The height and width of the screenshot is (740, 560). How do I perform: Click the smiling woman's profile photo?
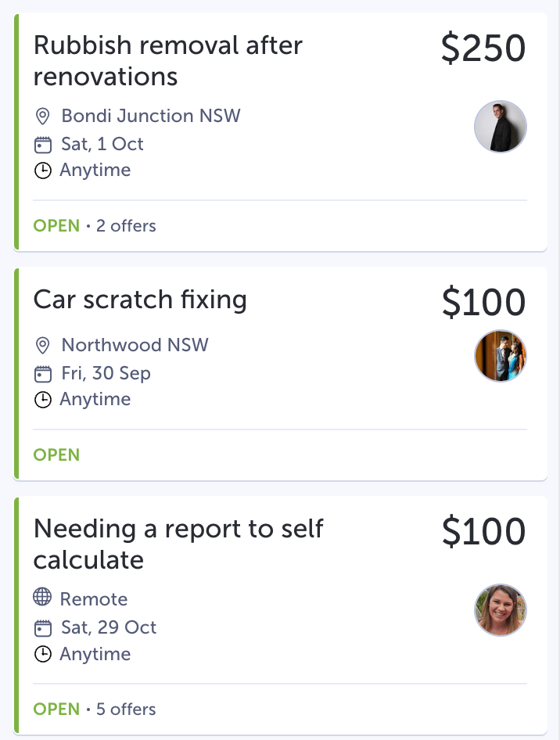pyautogui.click(x=500, y=609)
